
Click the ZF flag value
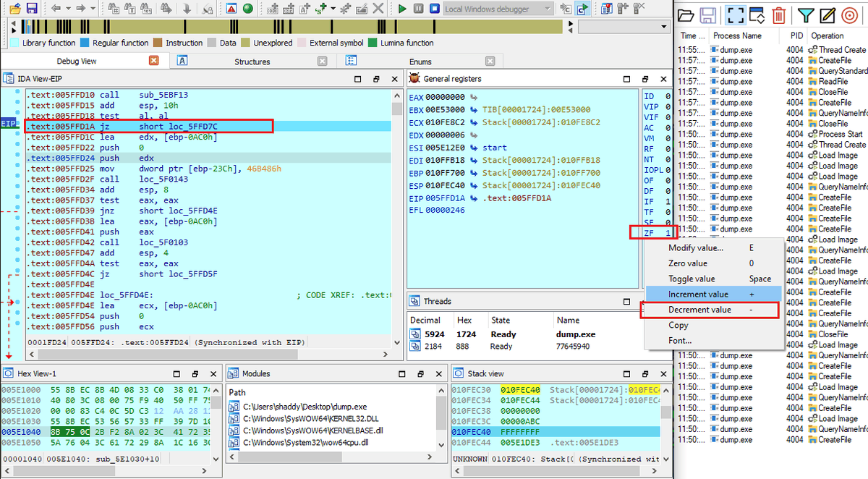(x=668, y=233)
